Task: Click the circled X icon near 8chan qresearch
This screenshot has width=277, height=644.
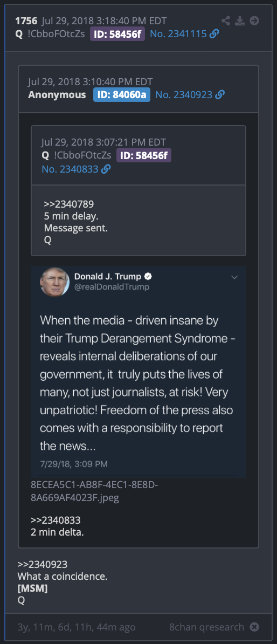Action: click(x=254, y=627)
